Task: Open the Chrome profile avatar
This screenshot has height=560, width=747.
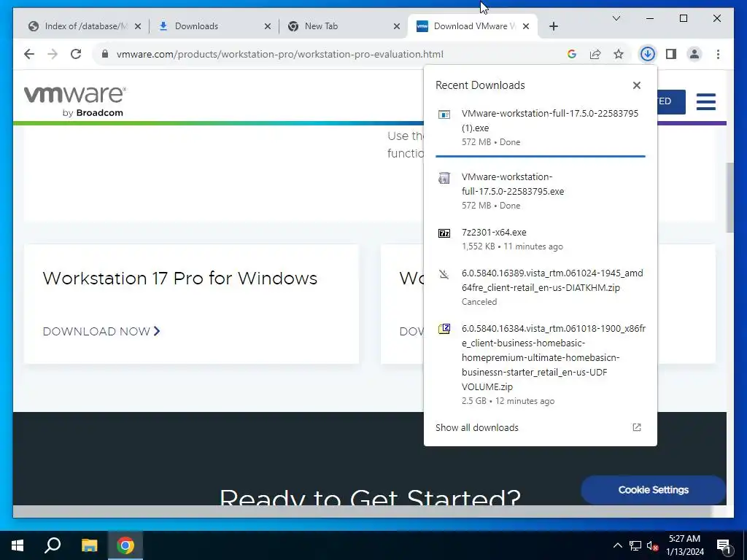Action: click(x=694, y=54)
